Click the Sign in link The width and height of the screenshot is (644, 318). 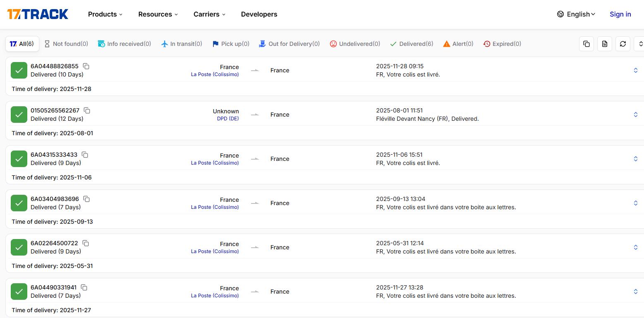click(x=620, y=14)
